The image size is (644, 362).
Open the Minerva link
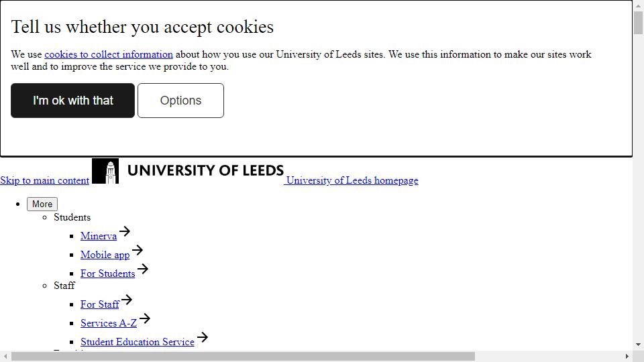(x=99, y=236)
